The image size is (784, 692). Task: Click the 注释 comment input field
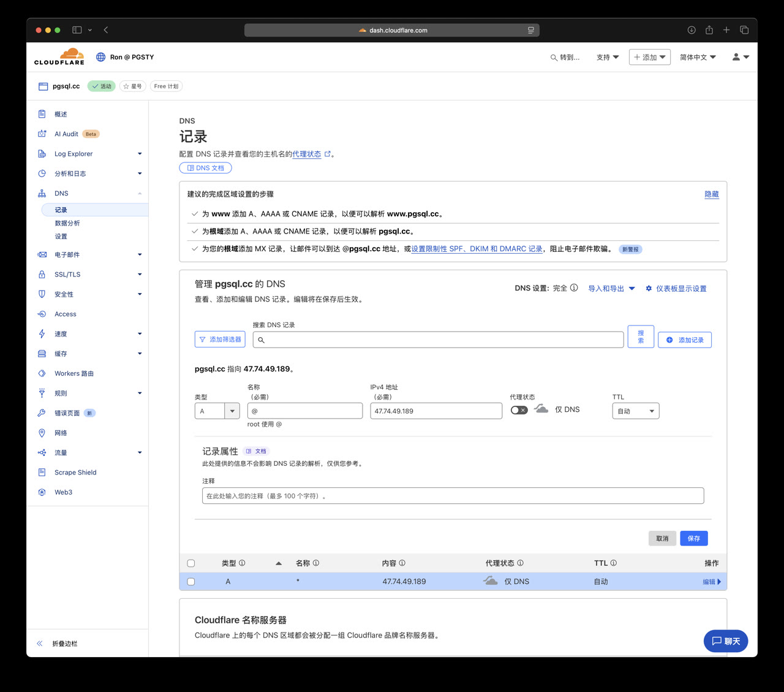point(453,496)
